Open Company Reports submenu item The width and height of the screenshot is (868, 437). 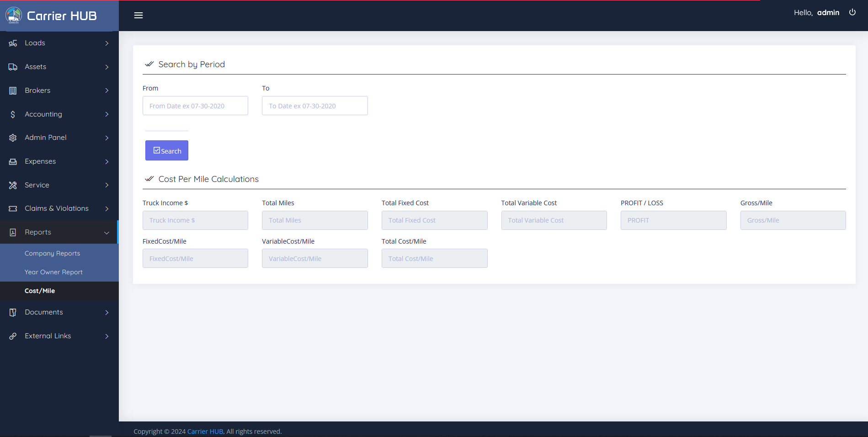pos(52,253)
